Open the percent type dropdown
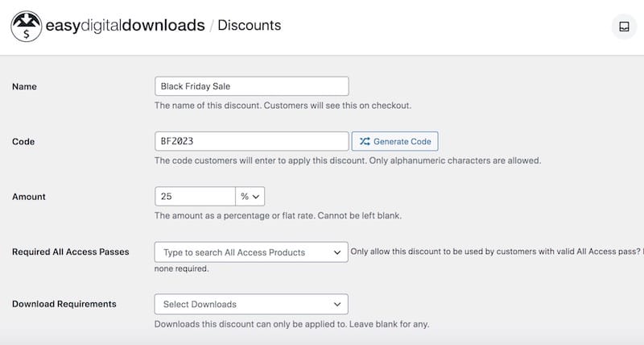644x345 pixels. pyautogui.click(x=250, y=196)
